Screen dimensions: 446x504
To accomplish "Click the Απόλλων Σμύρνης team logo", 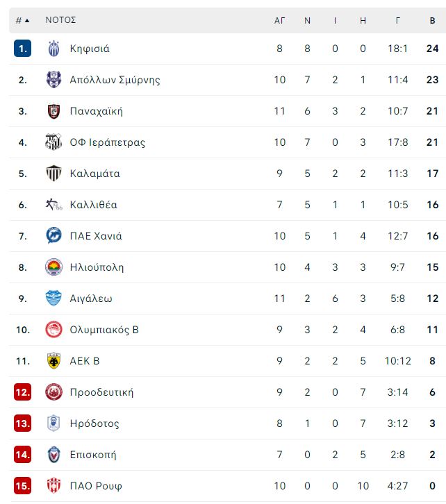I will click(53, 80).
